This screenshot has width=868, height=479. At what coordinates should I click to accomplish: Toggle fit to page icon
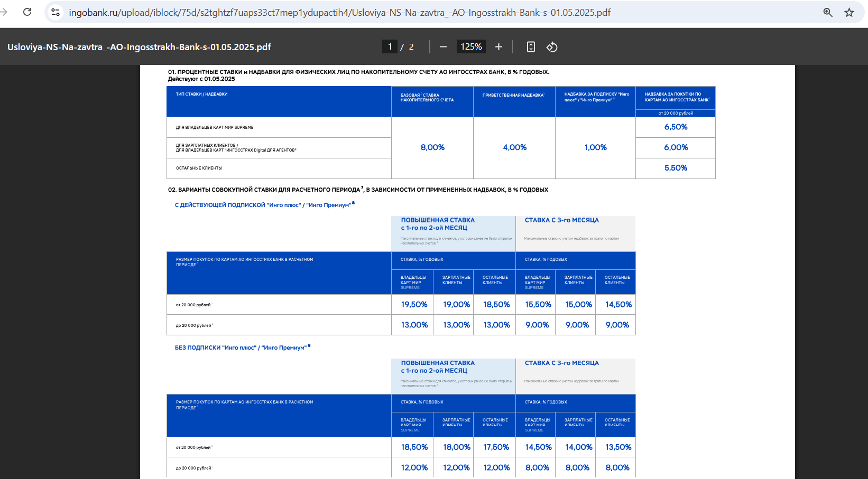[x=531, y=47]
